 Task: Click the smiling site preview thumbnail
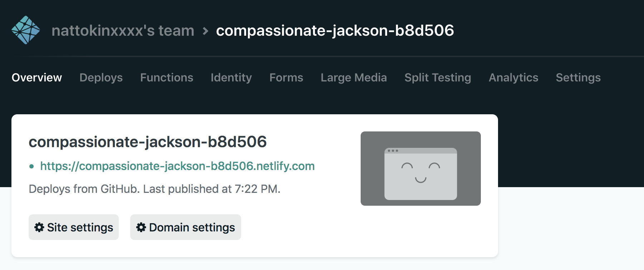[420, 169]
